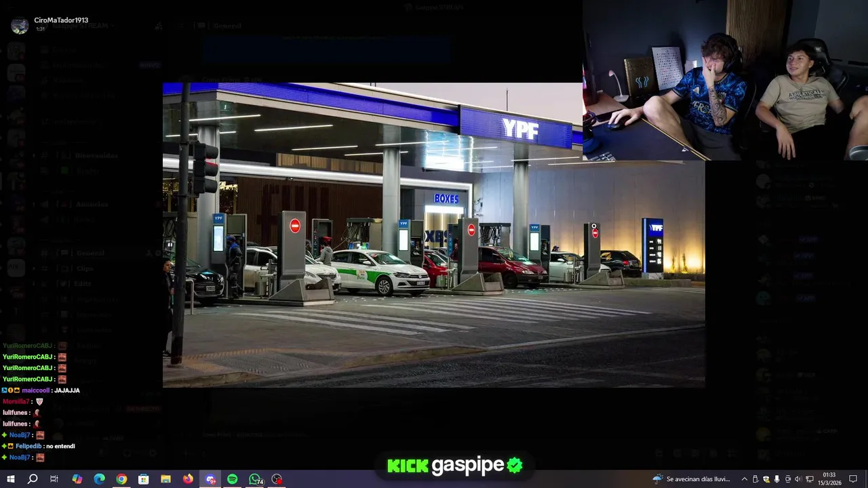Click Morella7 username in chat
The image size is (868, 488).
click(x=16, y=401)
